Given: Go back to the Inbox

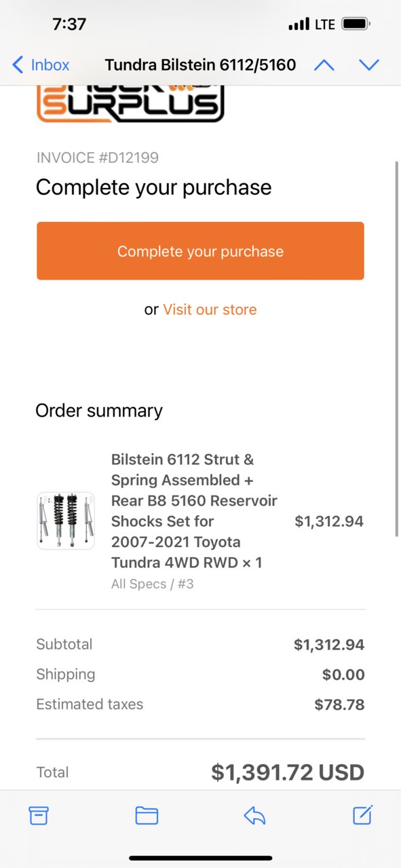Looking at the screenshot, I should (41, 65).
